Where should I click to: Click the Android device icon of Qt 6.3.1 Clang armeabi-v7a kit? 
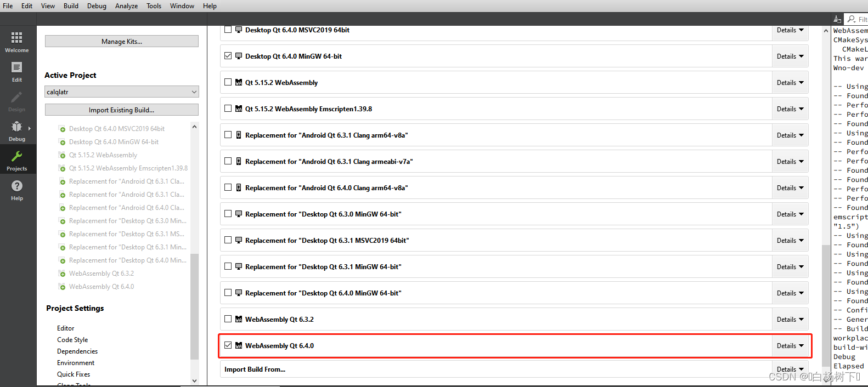pyautogui.click(x=239, y=161)
